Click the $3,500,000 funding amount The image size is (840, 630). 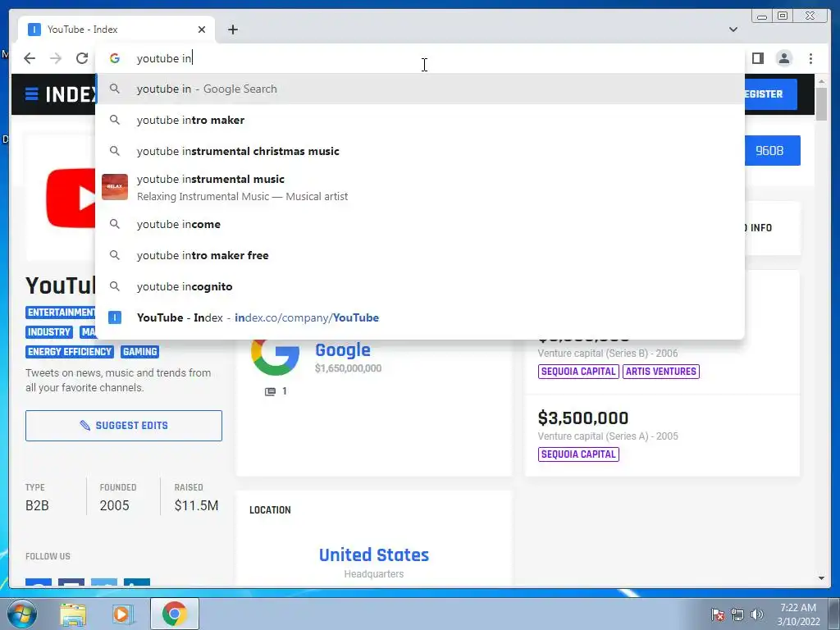tap(583, 418)
